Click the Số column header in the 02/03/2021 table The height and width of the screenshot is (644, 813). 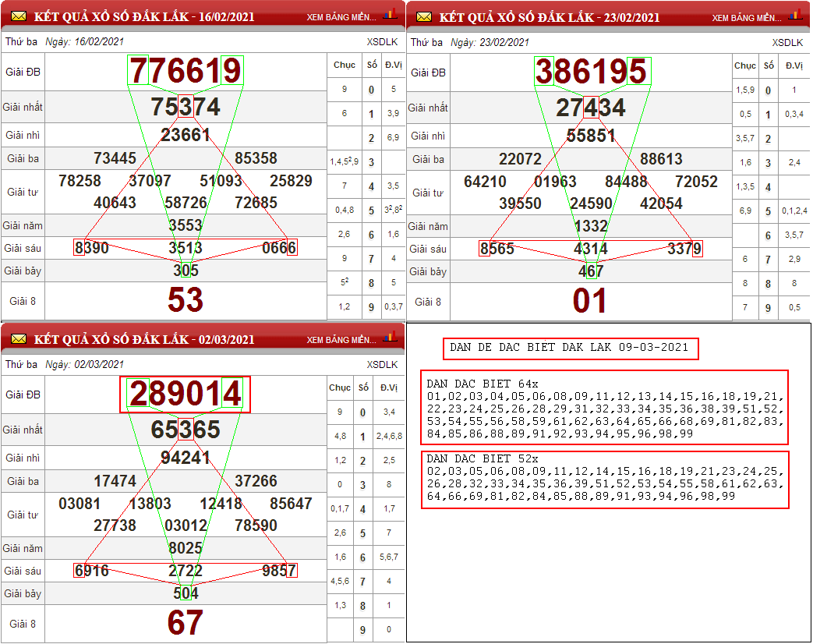click(x=363, y=387)
